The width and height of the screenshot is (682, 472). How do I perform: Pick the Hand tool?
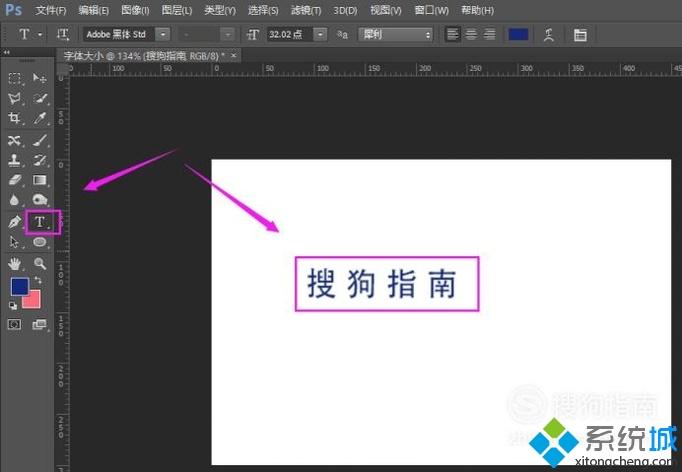(15, 263)
